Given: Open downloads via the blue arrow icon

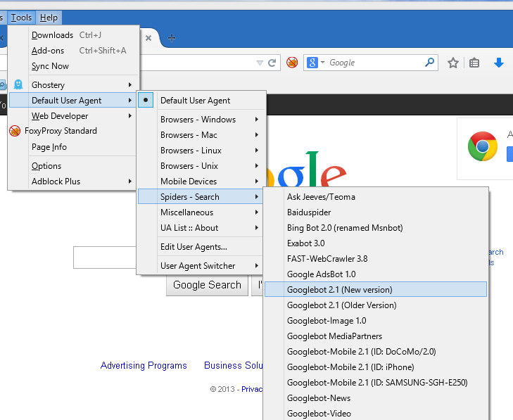Looking at the screenshot, I should coord(499,62).
